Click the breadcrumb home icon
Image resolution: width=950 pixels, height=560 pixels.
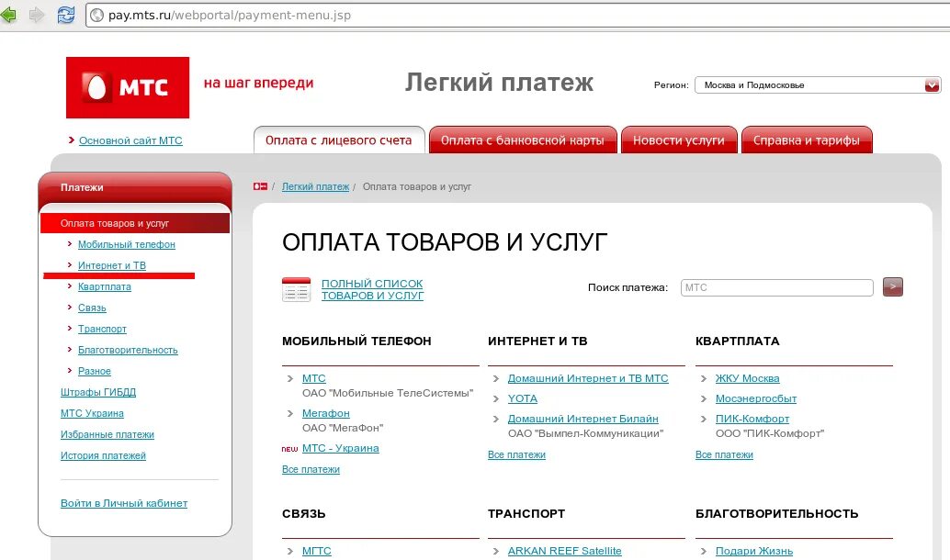coord(261,186)
